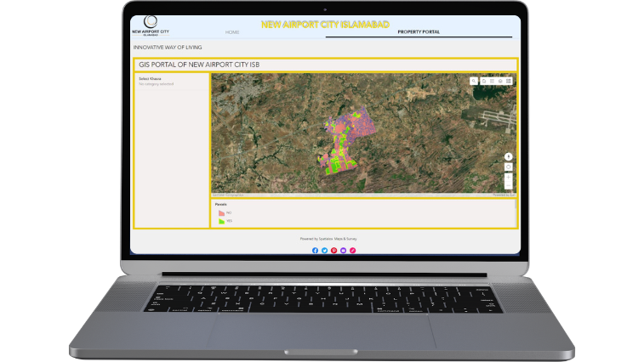The width and height of the screenshot is (644, 362).
Task: Open the map legend list icon
Action: [492, 81]
